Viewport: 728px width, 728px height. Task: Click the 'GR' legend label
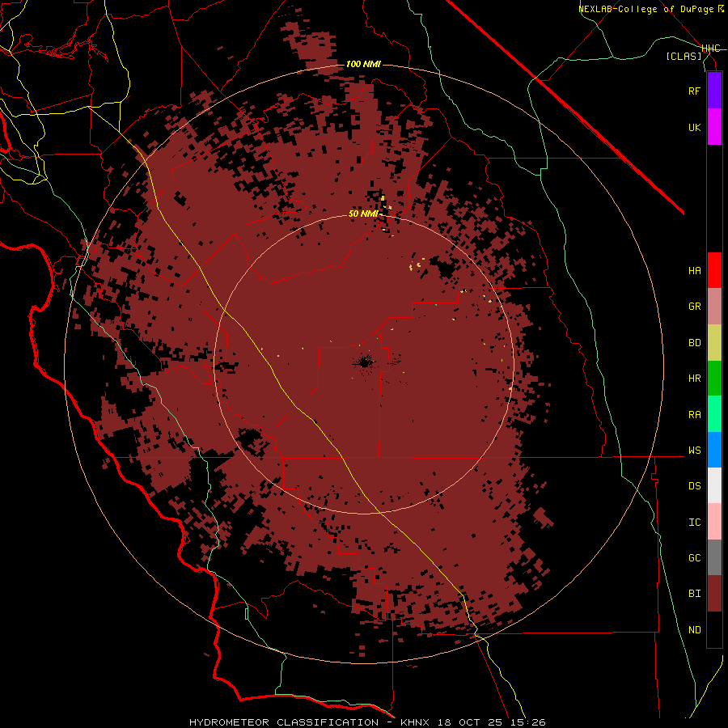coord(694,307)
